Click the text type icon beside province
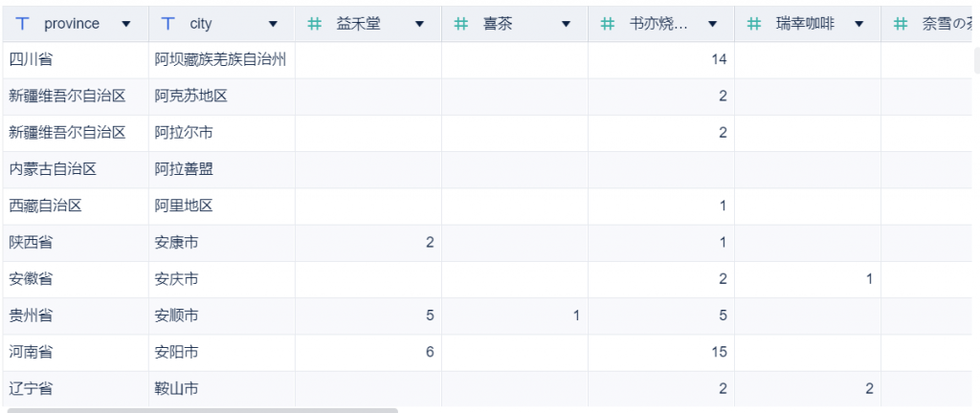This screenshot has height=413, width=980. tap(23, 24)
